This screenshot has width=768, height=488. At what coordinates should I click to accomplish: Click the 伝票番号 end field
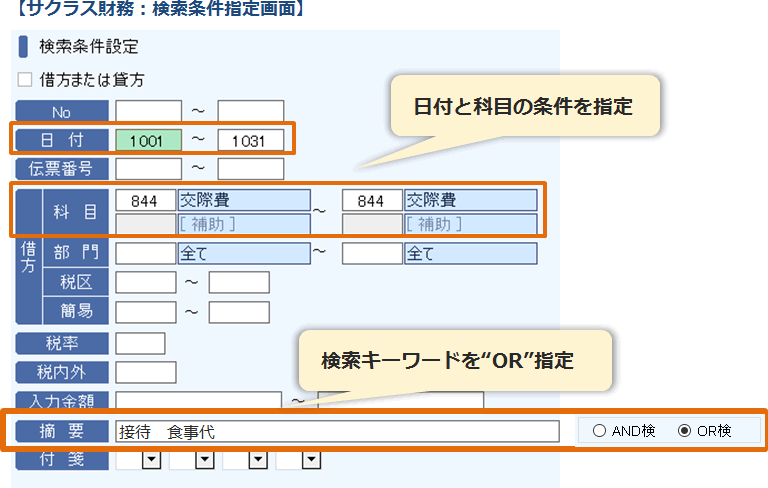click(251, 169)
